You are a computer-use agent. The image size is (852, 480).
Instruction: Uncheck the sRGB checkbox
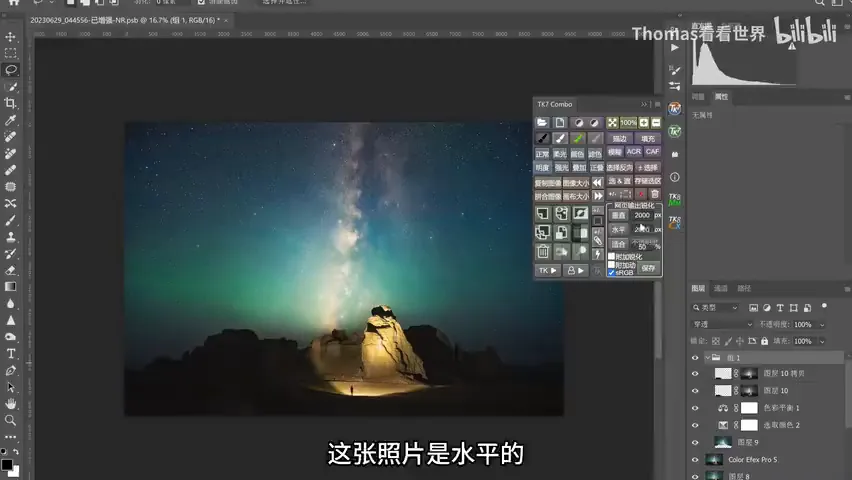[x=611, y=272]
